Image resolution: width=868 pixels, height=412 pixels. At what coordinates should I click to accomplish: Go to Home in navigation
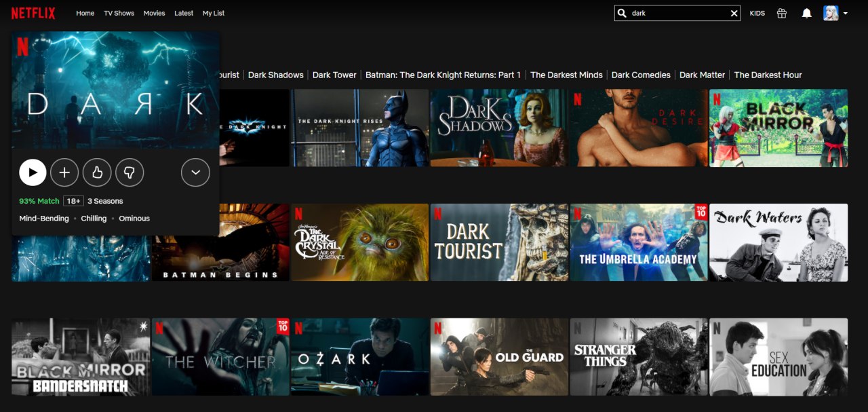85,13
